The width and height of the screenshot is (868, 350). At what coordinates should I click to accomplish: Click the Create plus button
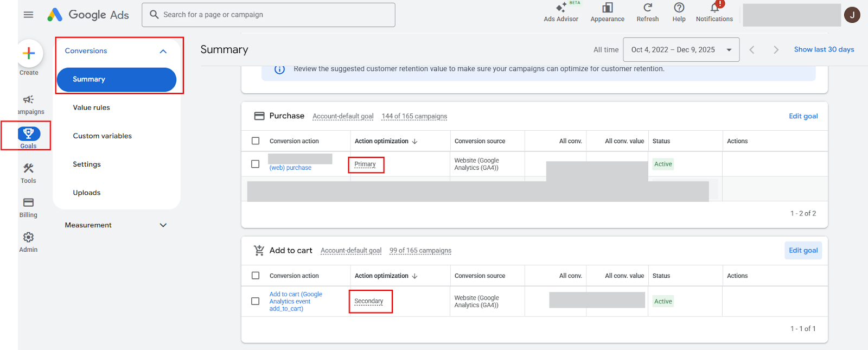pos(29,53)
